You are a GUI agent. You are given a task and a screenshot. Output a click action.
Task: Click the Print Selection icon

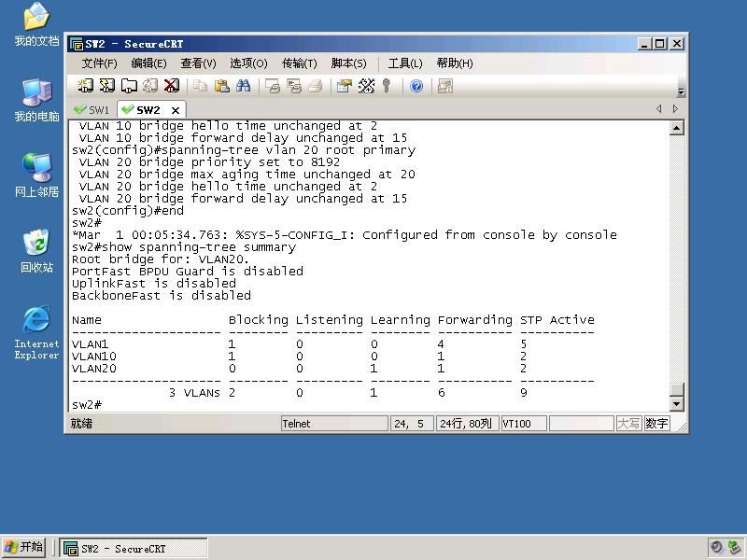(294, 86)
